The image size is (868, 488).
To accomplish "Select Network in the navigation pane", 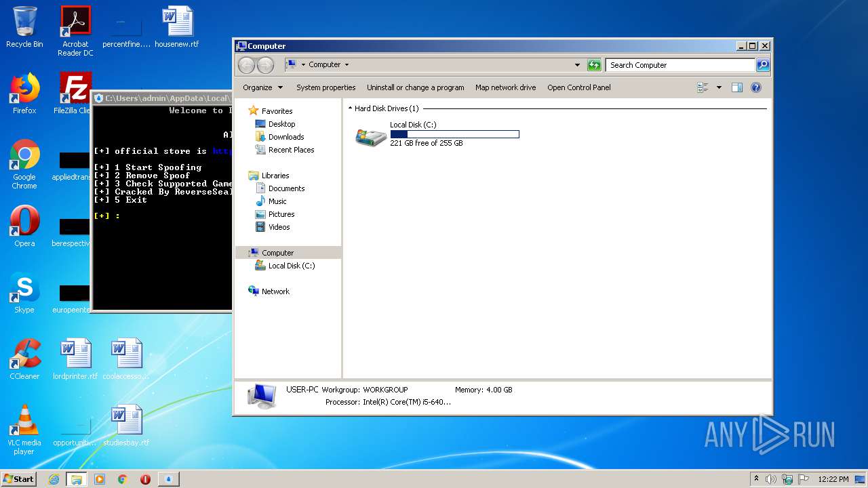I will click(x=275, y=291).
